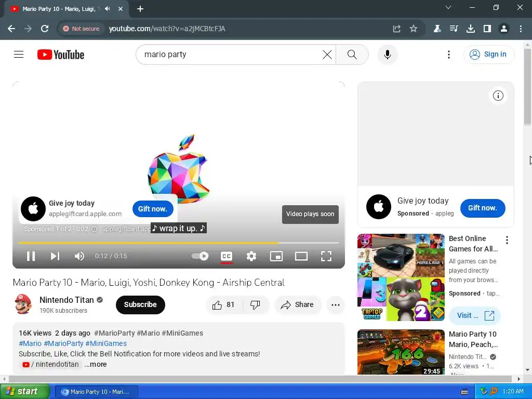Click the #MiniGames blue hashtag

pos(106,343)
